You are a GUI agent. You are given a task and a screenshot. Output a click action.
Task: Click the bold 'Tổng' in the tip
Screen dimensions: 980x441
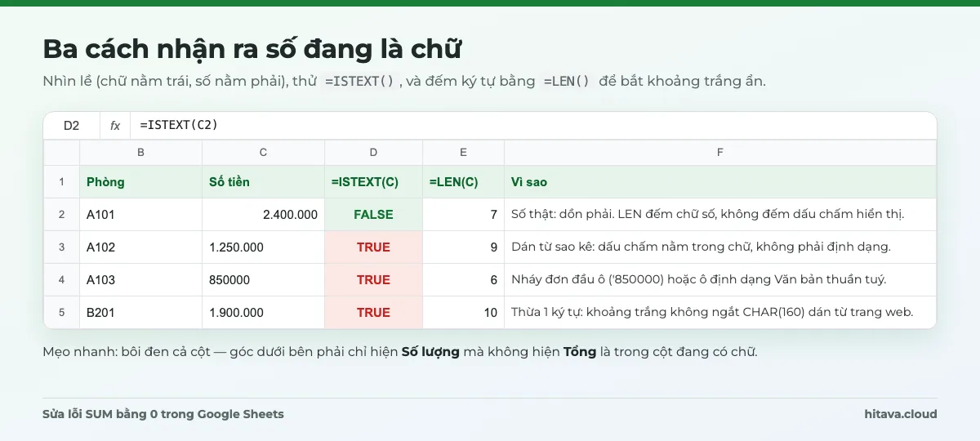click(x=580, y=353)
